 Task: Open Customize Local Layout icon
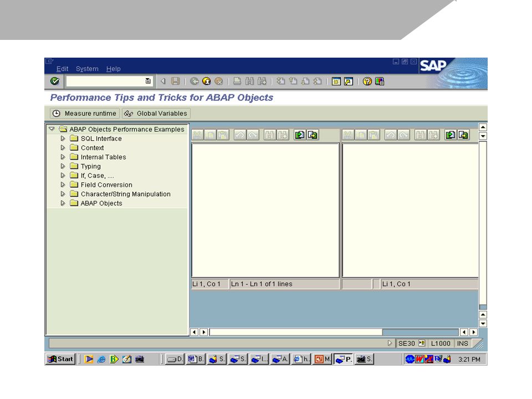tap(380, 81)
